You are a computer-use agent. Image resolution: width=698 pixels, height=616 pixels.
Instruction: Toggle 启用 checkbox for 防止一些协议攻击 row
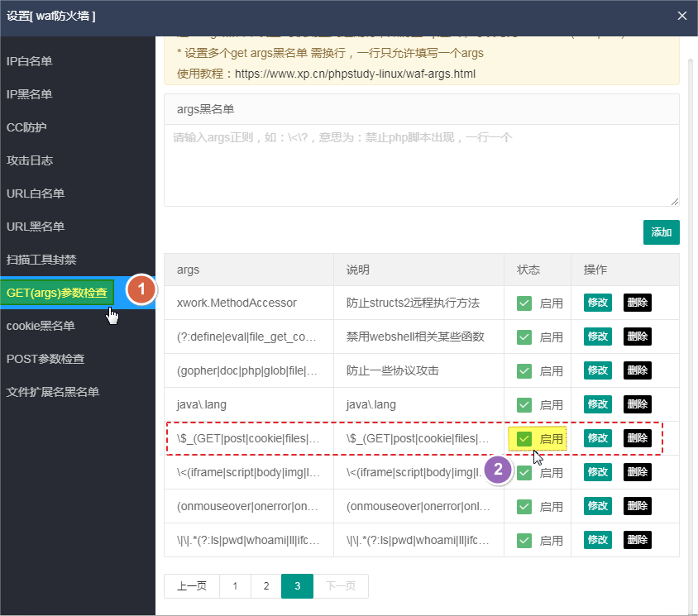point(524,370)
